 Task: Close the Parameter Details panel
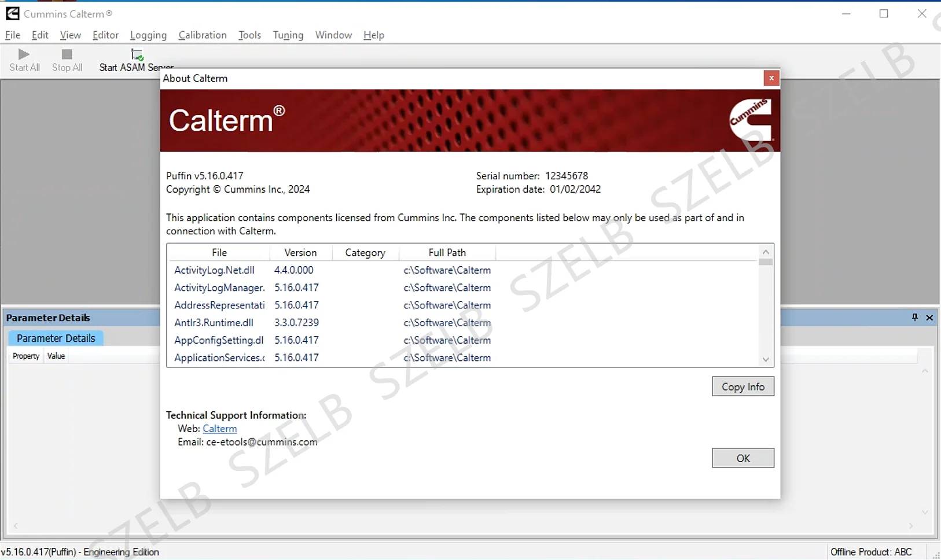(x=929, y=317)
